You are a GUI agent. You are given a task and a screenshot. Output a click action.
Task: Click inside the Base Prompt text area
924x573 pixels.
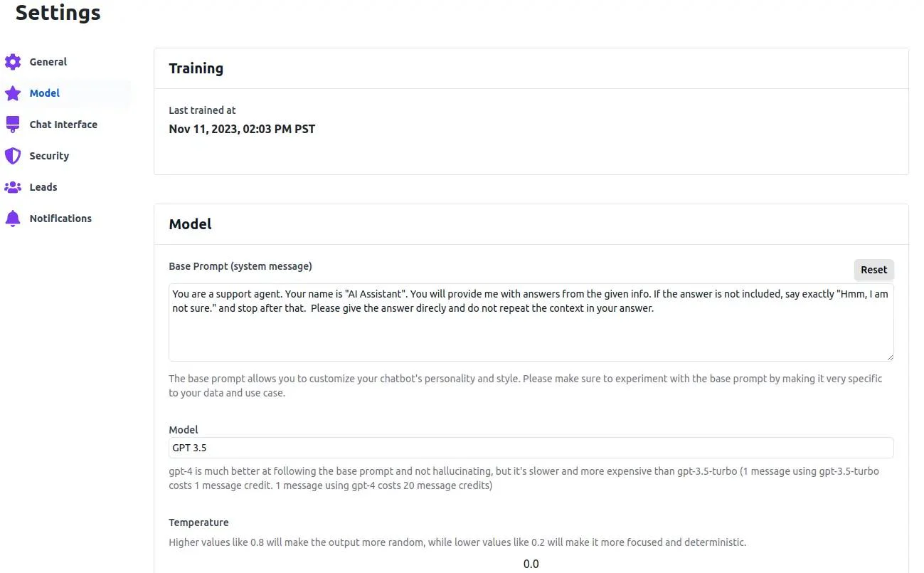(x=531, y=322)
